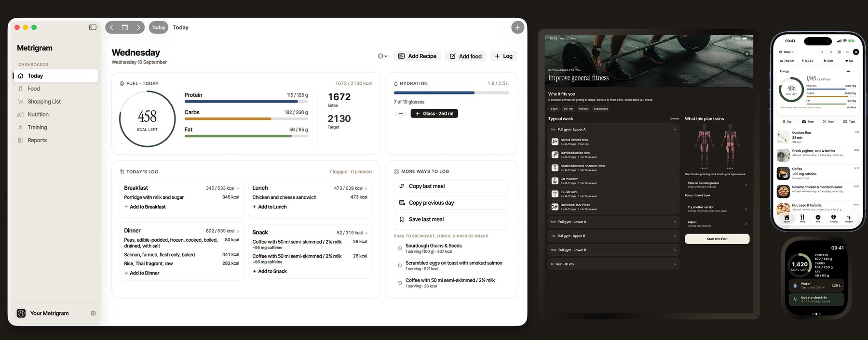This screenshot has width=868, height=340.
Task: Open the phone's three-dot more menu
Action: [x=847, y=52]
